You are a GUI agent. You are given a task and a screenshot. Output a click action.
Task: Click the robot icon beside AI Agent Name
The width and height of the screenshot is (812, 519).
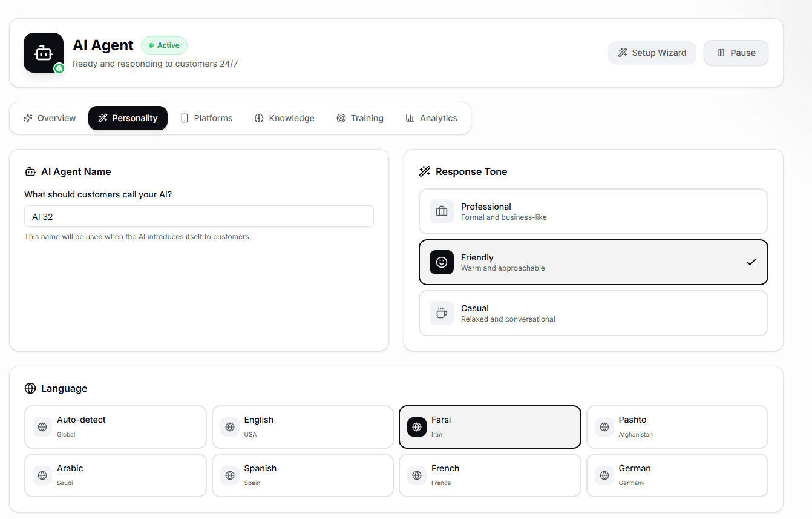coord(30,171)
